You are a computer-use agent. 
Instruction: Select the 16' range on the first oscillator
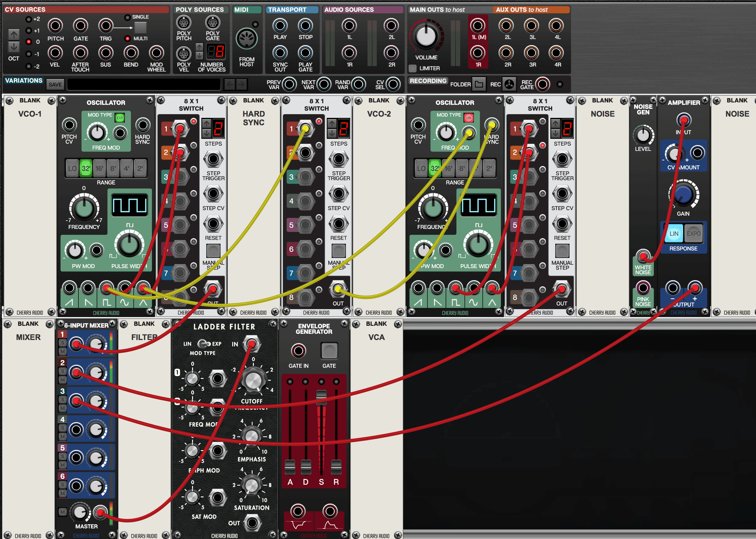[99, 168]
